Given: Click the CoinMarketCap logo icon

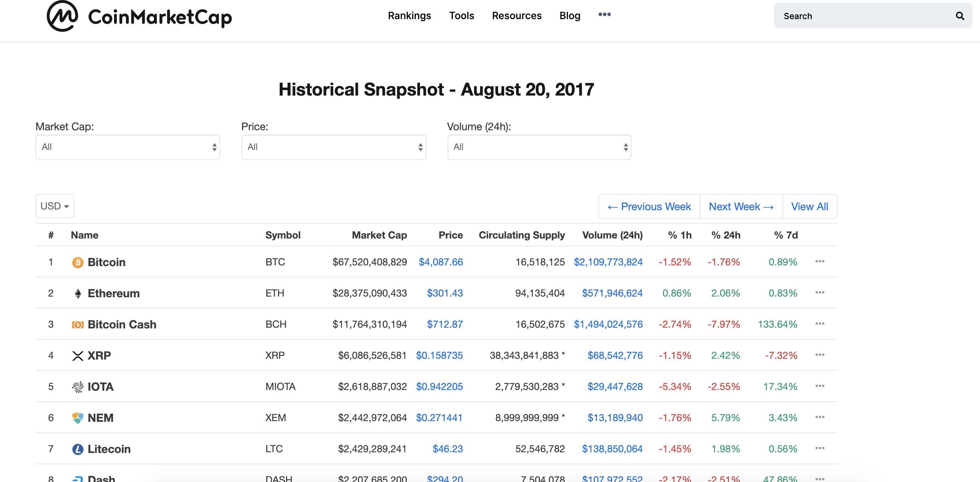Looking at the screenshot, I should (62, 16).
